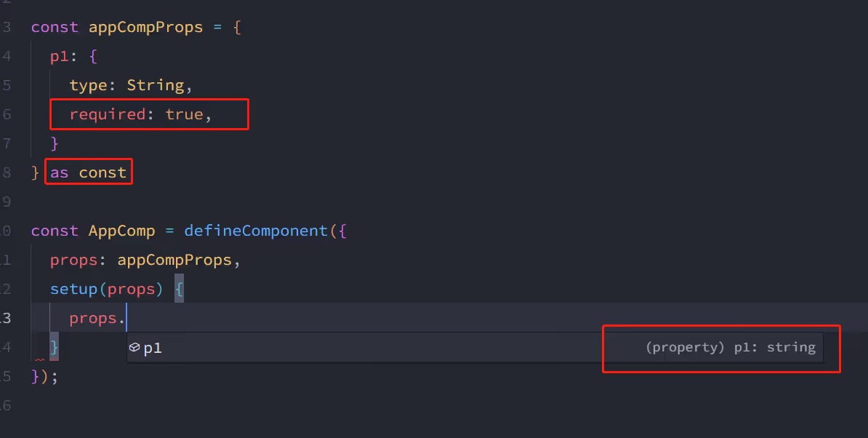Click 'as const' assertion text
Screen dimensions: 868x438
point(89,172)
